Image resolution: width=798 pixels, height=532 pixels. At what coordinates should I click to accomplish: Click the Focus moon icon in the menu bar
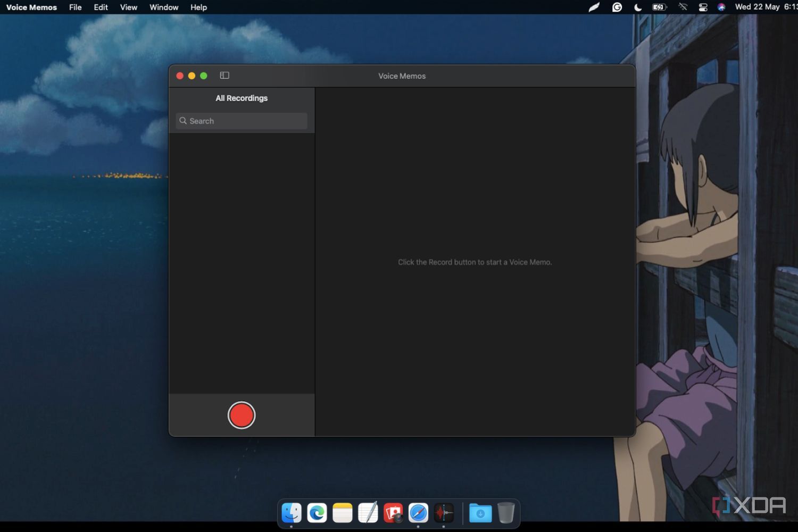[x=638, y=7]
